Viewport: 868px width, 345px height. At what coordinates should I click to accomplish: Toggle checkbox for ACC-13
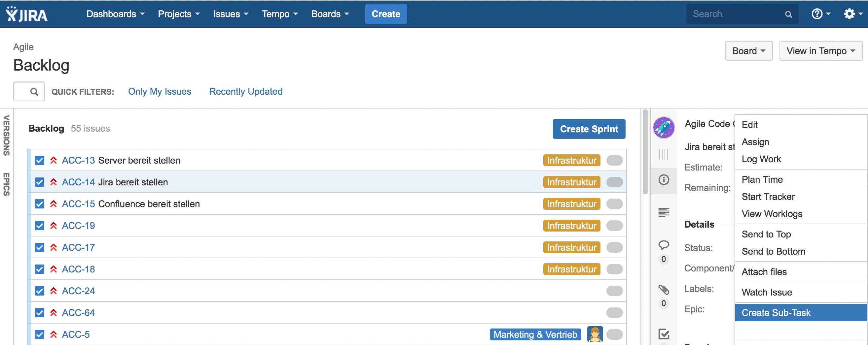coord(39,160)
